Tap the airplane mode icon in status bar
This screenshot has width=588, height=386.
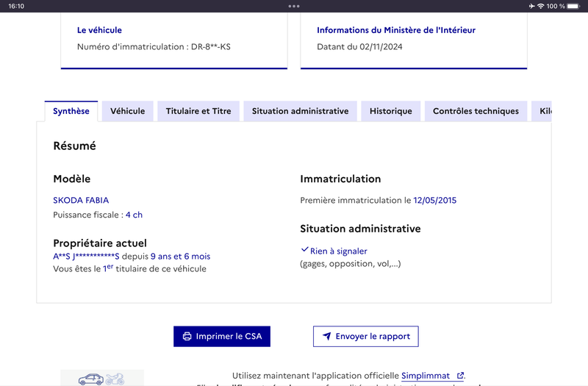pyautogui.click(x=531, y=6)
